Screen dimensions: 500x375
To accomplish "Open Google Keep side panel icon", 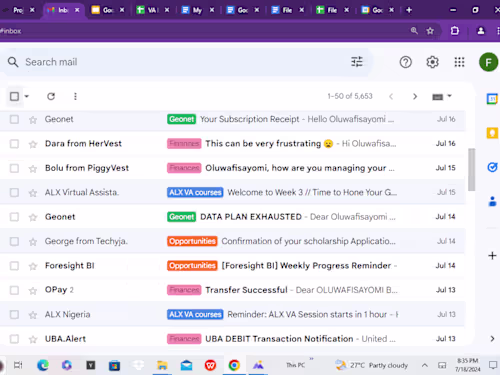I will 492,133.
